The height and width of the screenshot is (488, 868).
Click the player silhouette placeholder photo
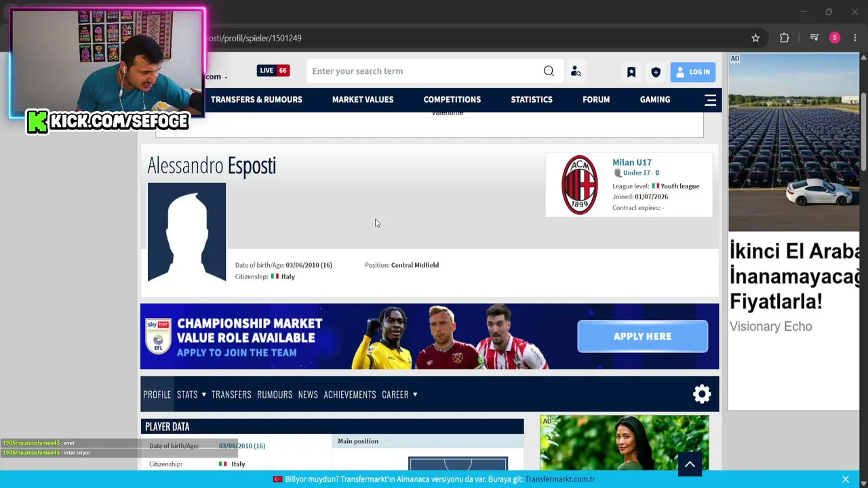[x=186, y=232]
